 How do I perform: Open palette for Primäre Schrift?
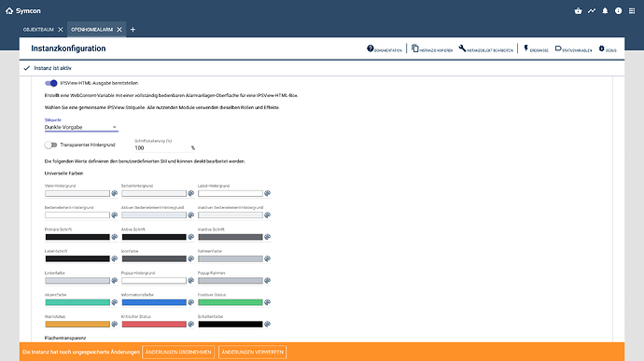point(115,237)
